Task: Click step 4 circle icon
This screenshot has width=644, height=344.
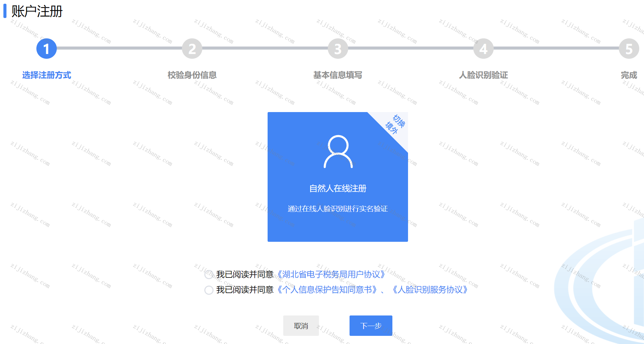Action: pyautogui.click(x=483, y=49)
